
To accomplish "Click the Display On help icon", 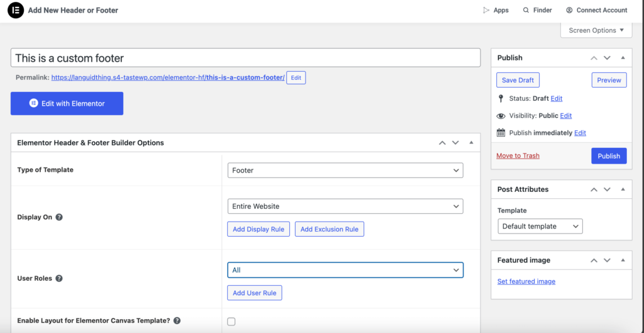I will [x=59, y=217].
